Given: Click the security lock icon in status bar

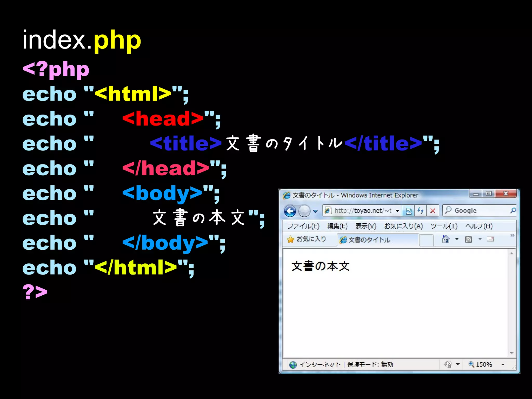Looking at the screenshot, I should click(448, 364).
